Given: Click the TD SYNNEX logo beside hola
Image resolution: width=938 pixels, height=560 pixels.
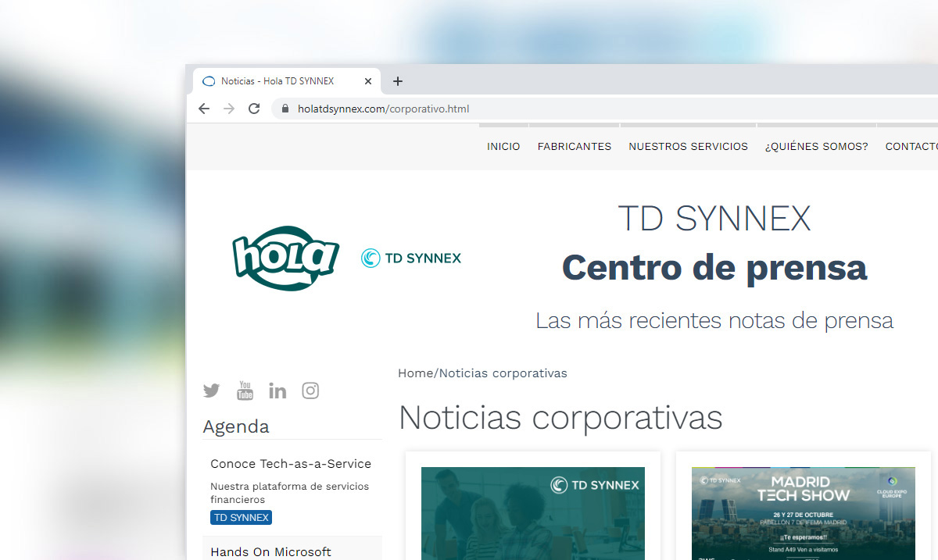Looking at the screenshot, I should 410,258.
